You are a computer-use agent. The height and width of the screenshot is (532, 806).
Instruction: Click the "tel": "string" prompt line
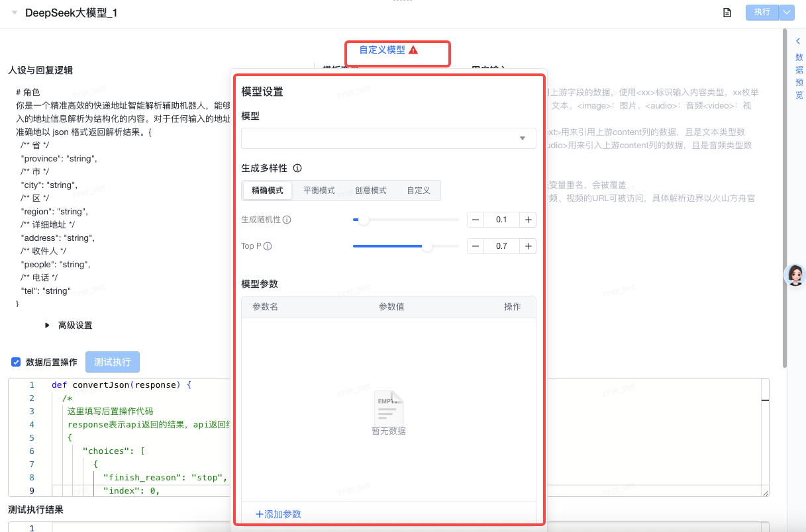tap(45, 290)
